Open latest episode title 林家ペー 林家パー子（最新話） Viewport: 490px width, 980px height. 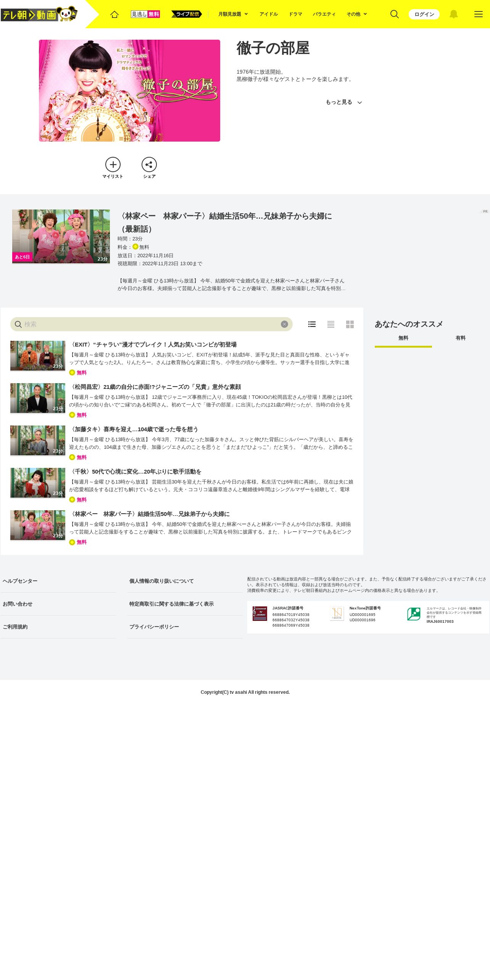(x=225, y=222)
